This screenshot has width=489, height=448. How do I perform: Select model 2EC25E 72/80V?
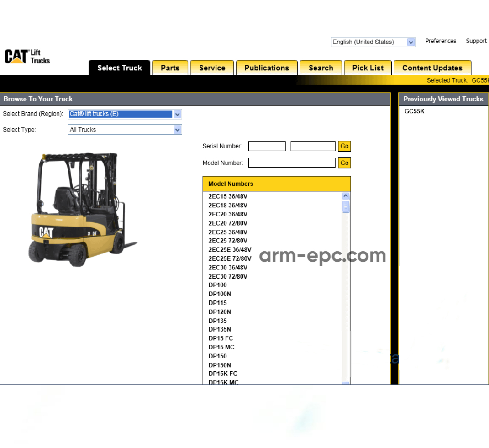(x=230, y=258)
